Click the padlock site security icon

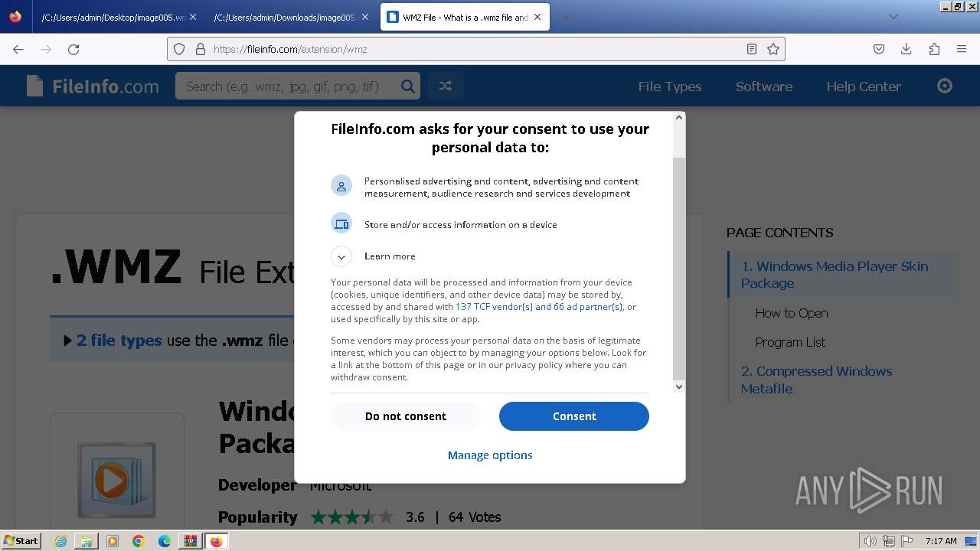(201, 49)
